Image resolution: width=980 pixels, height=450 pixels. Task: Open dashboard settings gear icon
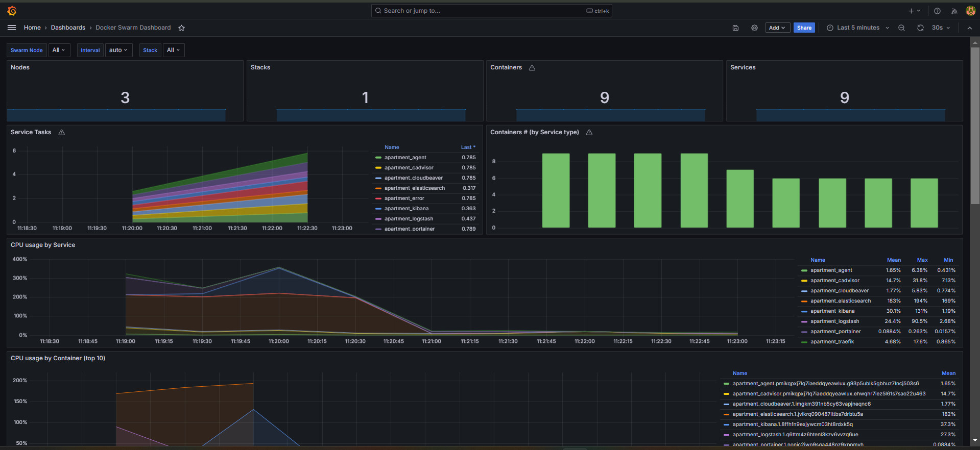tap(754, 28)
